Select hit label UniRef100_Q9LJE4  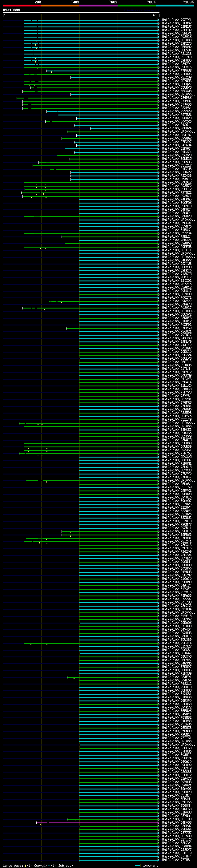click(x=177, y=643)
